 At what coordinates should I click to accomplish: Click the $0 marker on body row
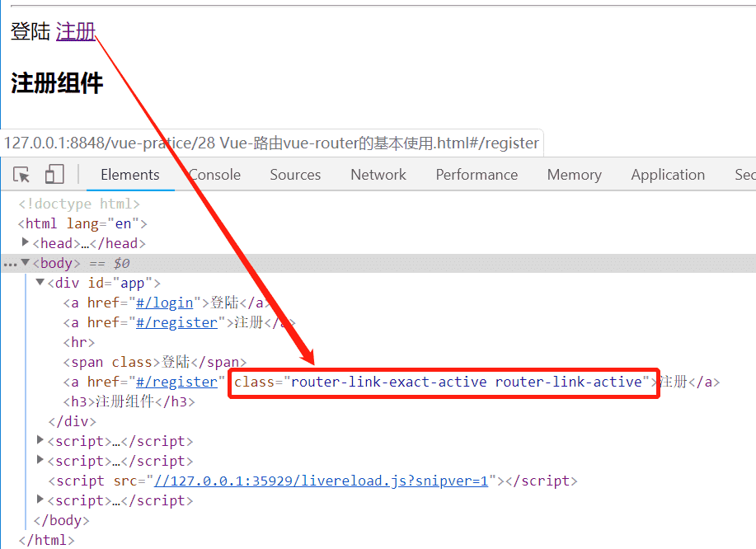coord(121,263)
